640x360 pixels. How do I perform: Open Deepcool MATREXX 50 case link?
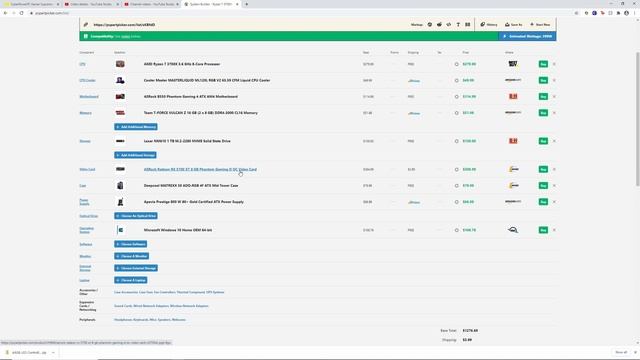coord(191,186)
